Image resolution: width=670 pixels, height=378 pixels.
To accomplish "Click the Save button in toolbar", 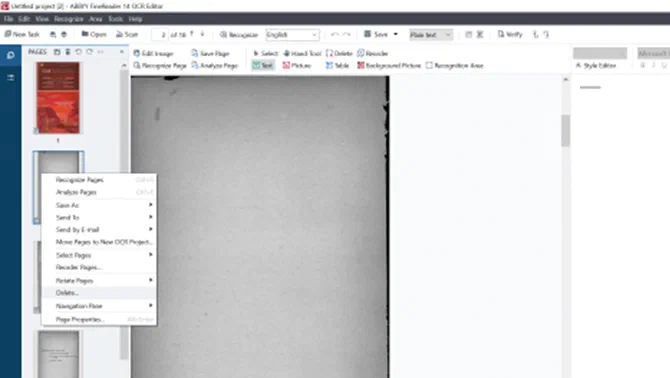I will (x=376, y=34).
